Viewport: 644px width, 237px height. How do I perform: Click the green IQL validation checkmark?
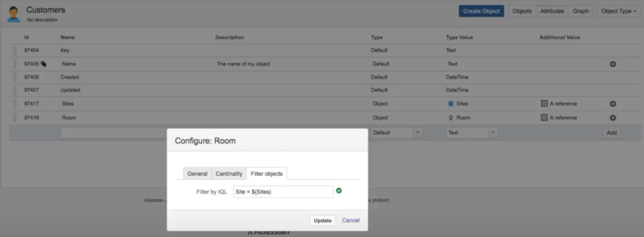339,191
